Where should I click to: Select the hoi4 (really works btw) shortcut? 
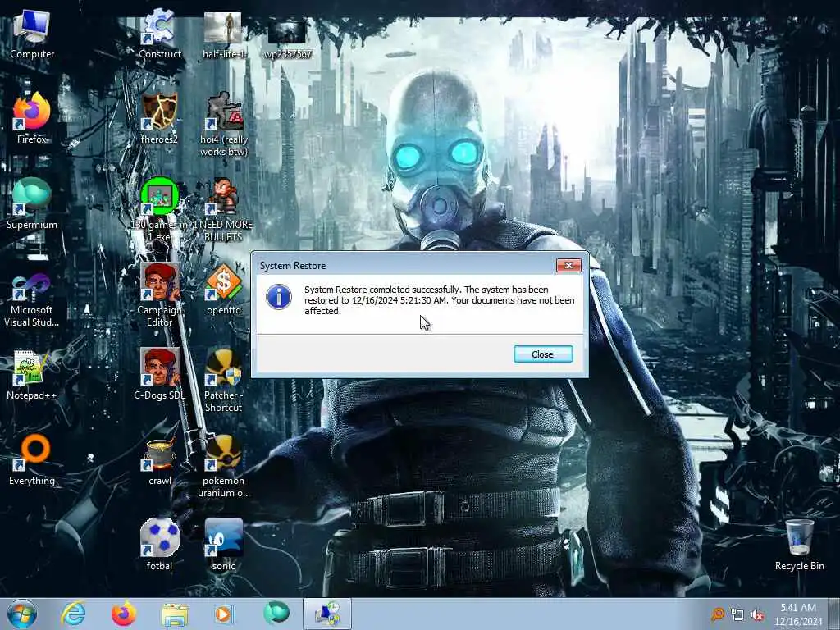pyautogui.click(x=223, y=125)
